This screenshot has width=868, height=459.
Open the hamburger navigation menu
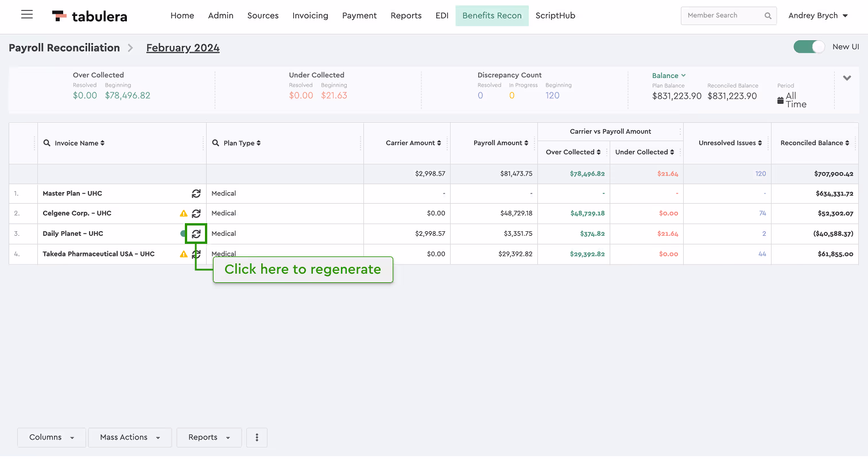(x=27, y=15)
